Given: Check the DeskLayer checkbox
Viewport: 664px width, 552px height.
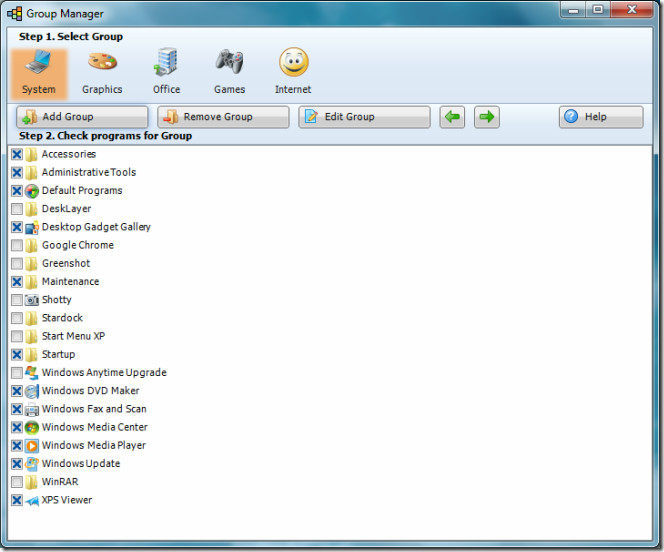Looking at the screenshot, I should click(17, 209).
